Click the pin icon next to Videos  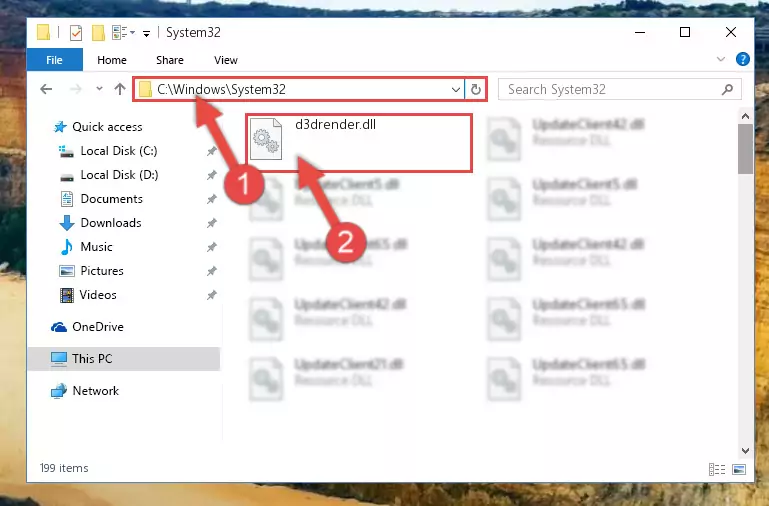(x=211, y=295)
